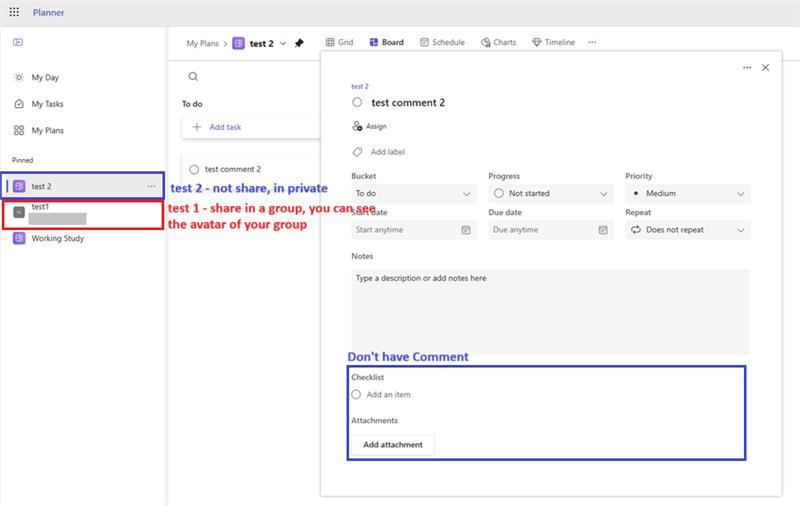Viewport: 800px width, 505px height.
Task: Switch to the Timeline view tab
Action: 554,42
